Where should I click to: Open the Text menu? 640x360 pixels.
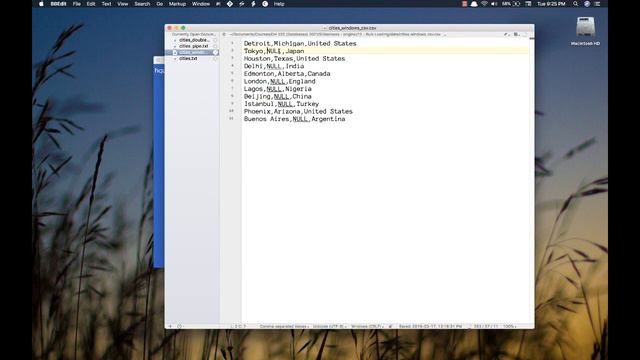[107, 4]
